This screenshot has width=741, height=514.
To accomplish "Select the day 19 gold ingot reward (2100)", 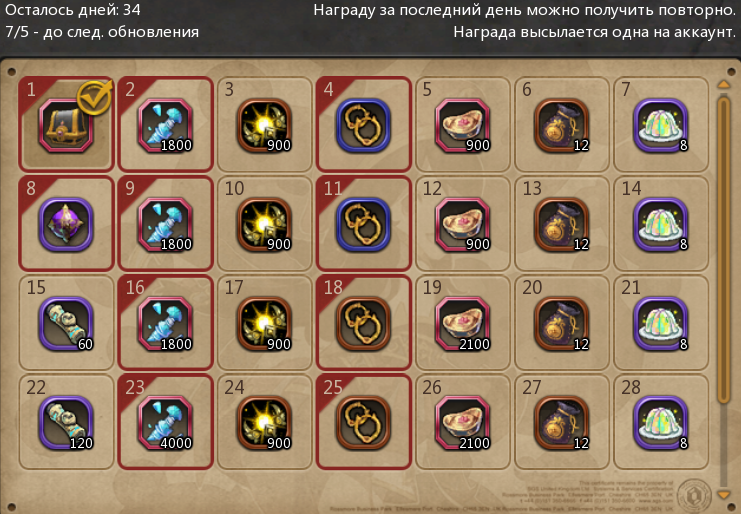I will point(463,324).
